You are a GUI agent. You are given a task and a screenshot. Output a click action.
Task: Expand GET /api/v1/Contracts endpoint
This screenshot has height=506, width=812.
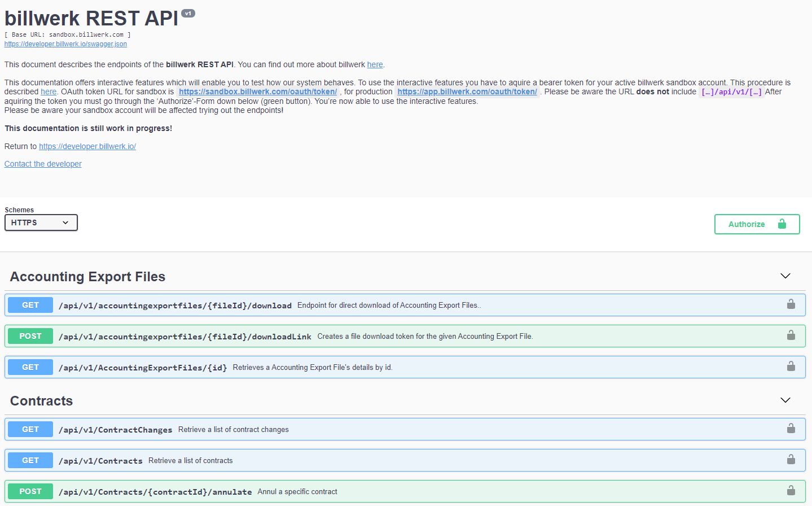(405, 460)
